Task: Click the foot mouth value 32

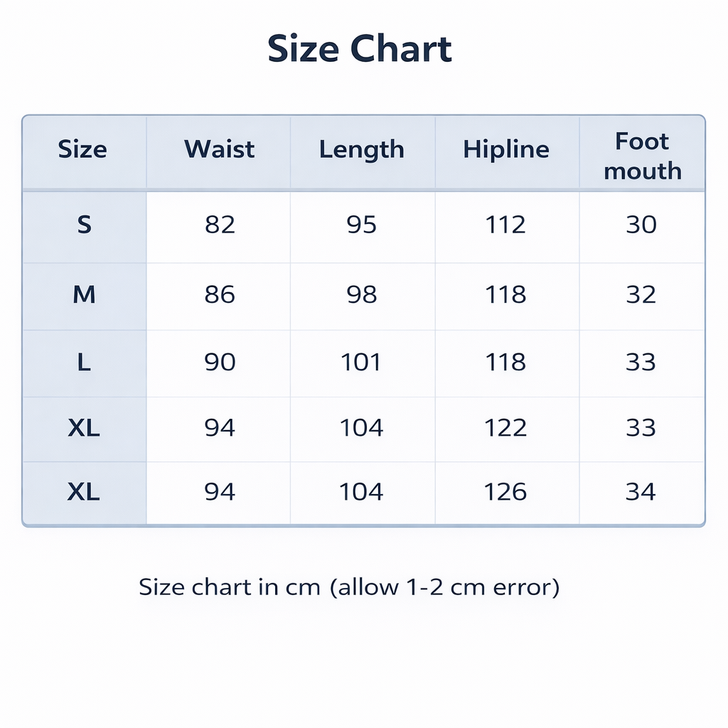Action: pyautogui.click(x=641, y=294)
